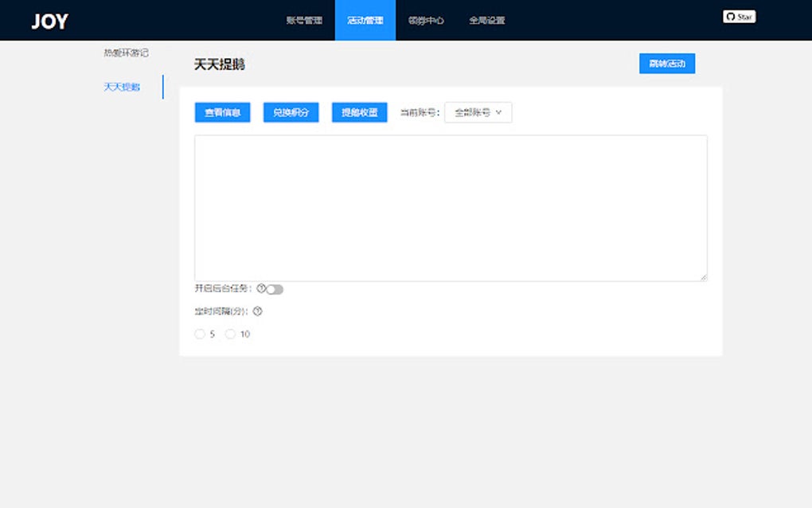Click the 查看信息 button
812x508 pixels.
pyautogui.click(x=221, y=112)
